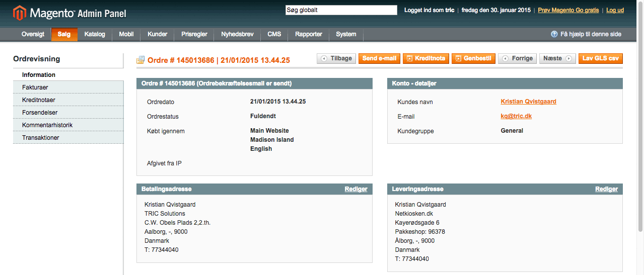The height and width of the screenshot is (275, 644).
Task: Click the global search field
Action: (x=341, y=10)
